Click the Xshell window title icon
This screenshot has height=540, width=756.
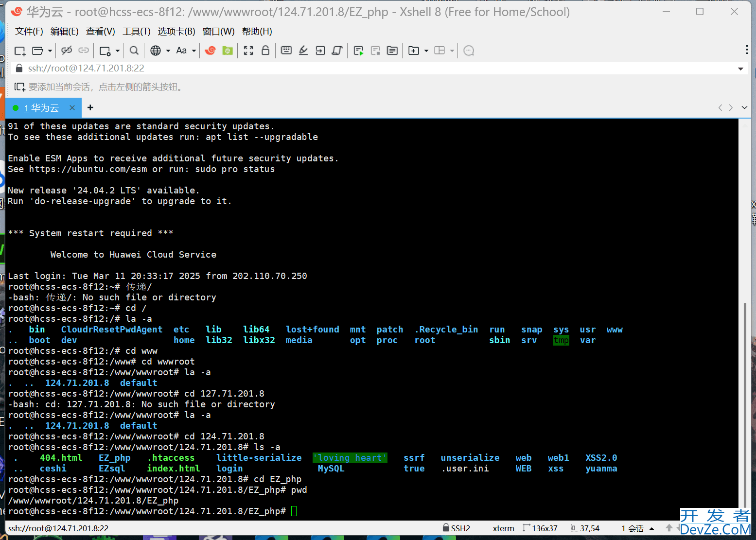coord(17,12)
